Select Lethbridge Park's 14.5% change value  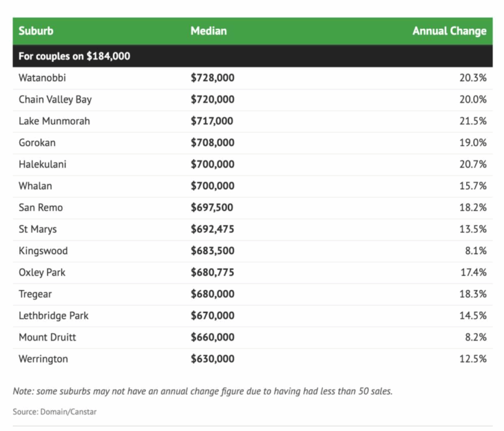[472, 316]
